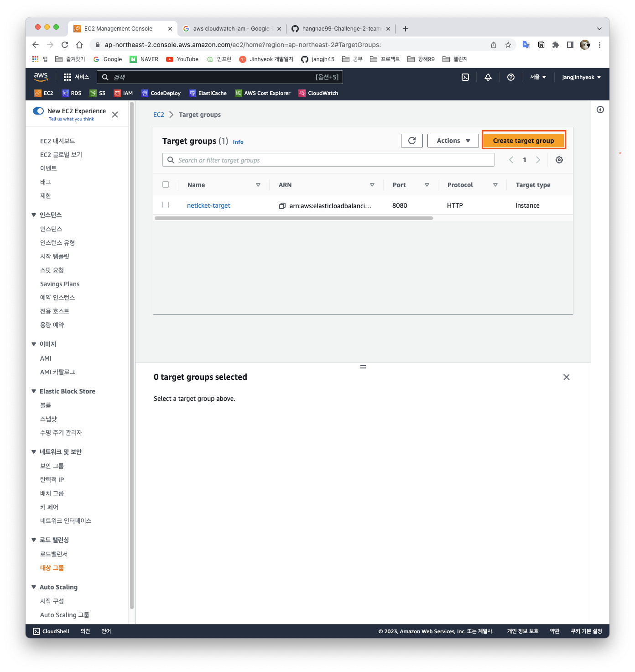This screenshot has height=672, width=635.
Task: Open table preferences gear icon
Action: tap(559, 160)
